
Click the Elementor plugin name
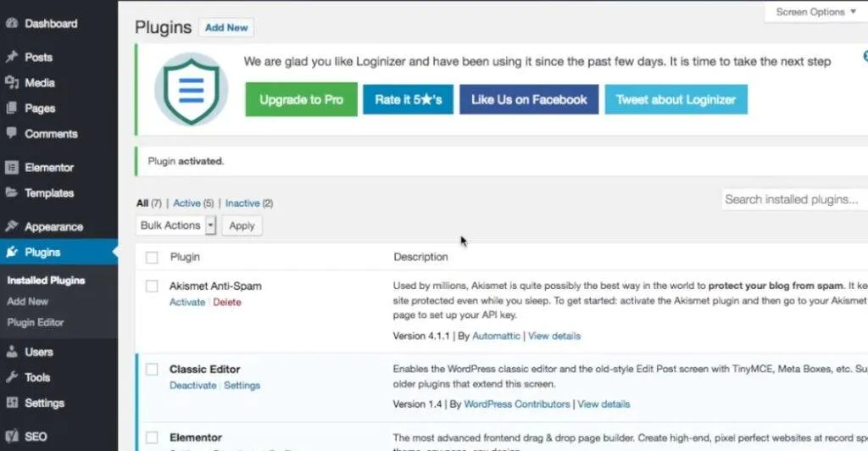[196, 437]
